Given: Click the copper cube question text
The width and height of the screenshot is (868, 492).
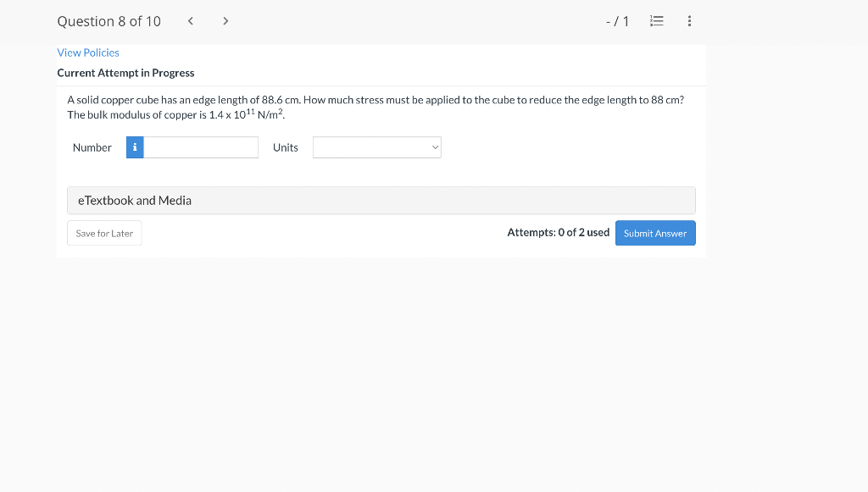Looking at the screenshot, I should 376,107.
